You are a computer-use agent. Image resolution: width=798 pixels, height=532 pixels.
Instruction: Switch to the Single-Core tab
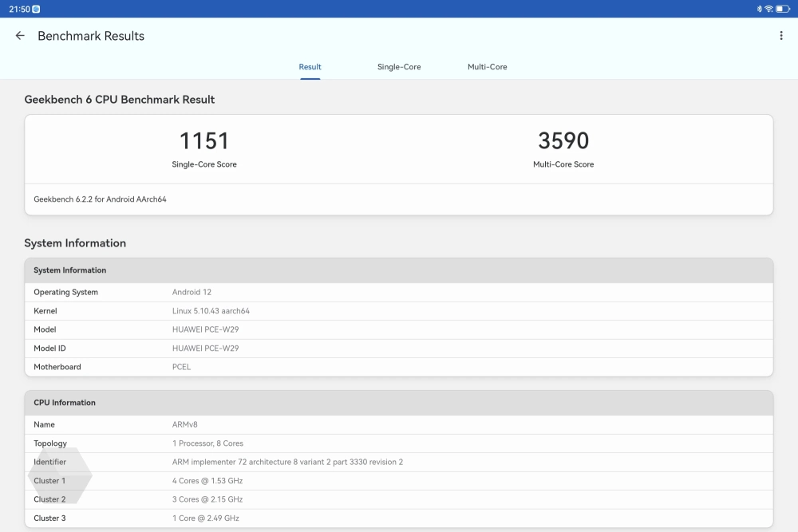pos(399,67)
